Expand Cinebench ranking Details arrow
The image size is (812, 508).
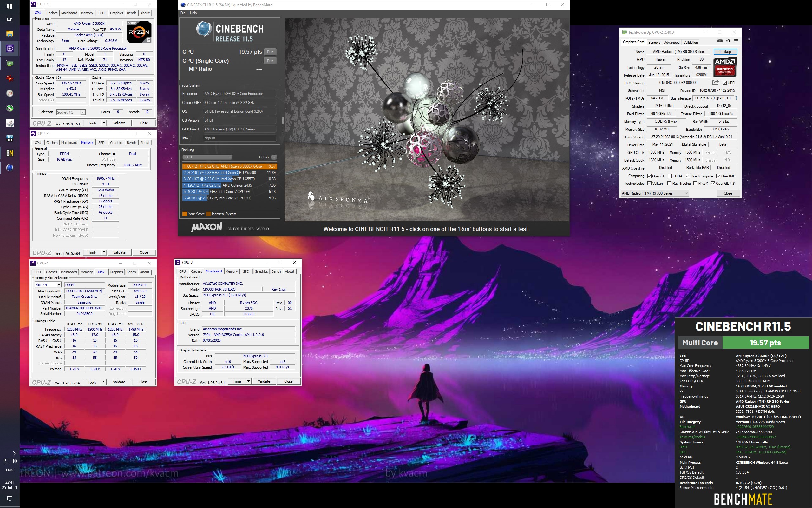(x=274, y=157)
